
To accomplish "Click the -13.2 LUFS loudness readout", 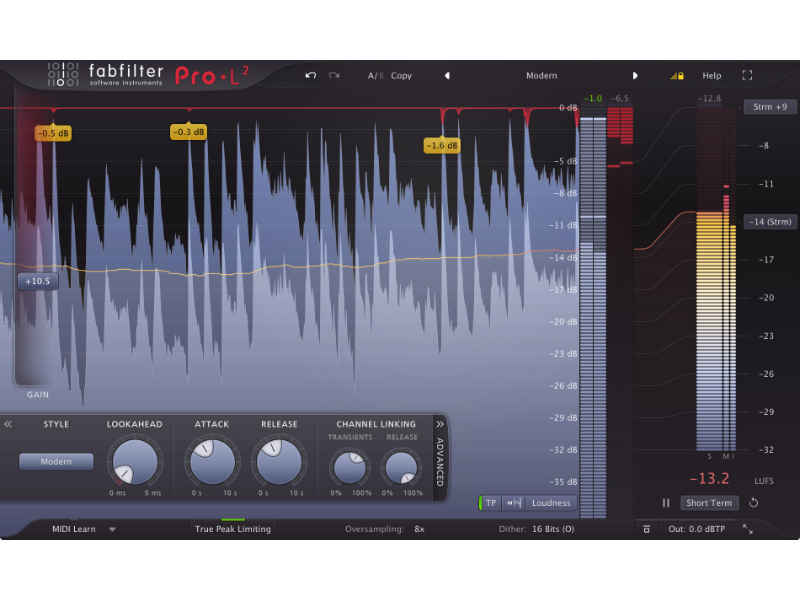I will coord(709,479).
